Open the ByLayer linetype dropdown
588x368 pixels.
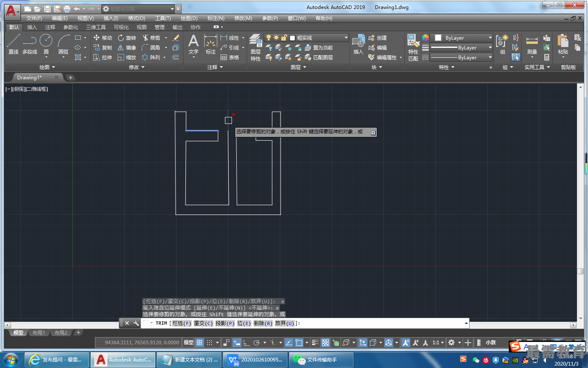click(462, 57)
